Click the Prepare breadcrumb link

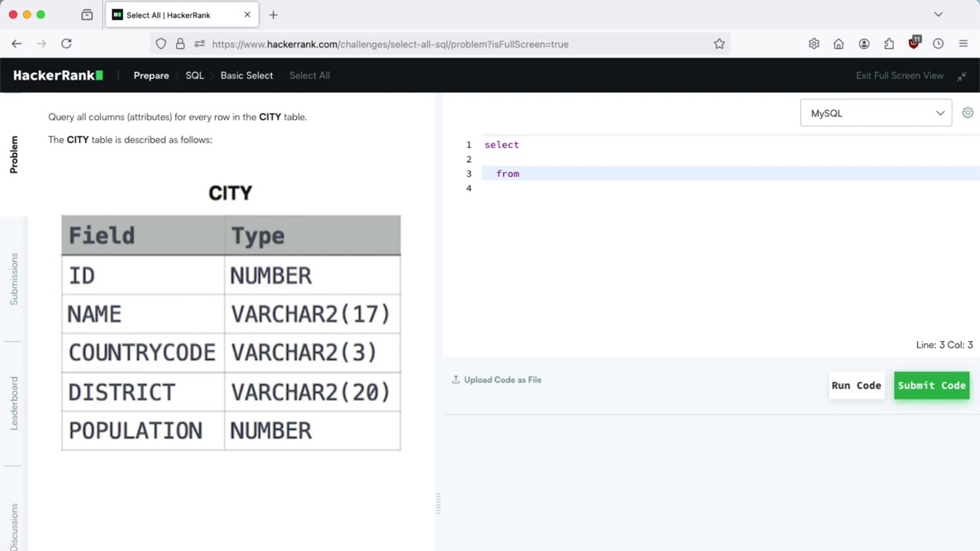(x=151, y=75)
